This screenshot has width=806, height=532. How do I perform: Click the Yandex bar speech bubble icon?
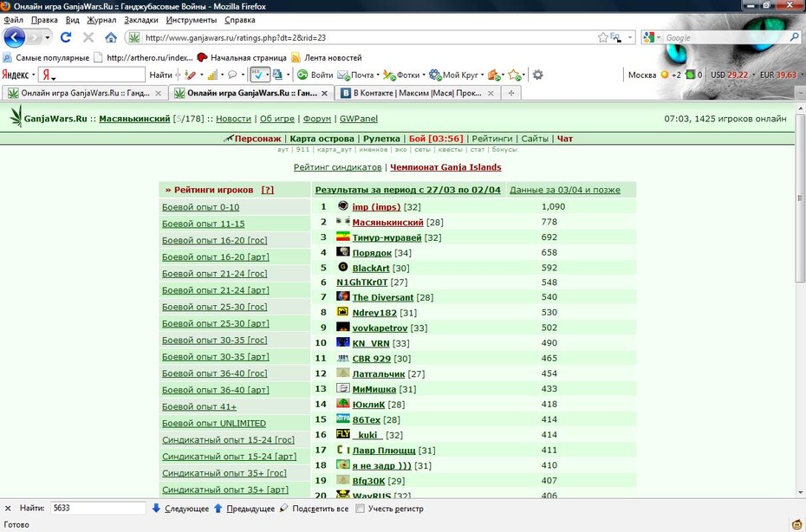tap(232, 75)
